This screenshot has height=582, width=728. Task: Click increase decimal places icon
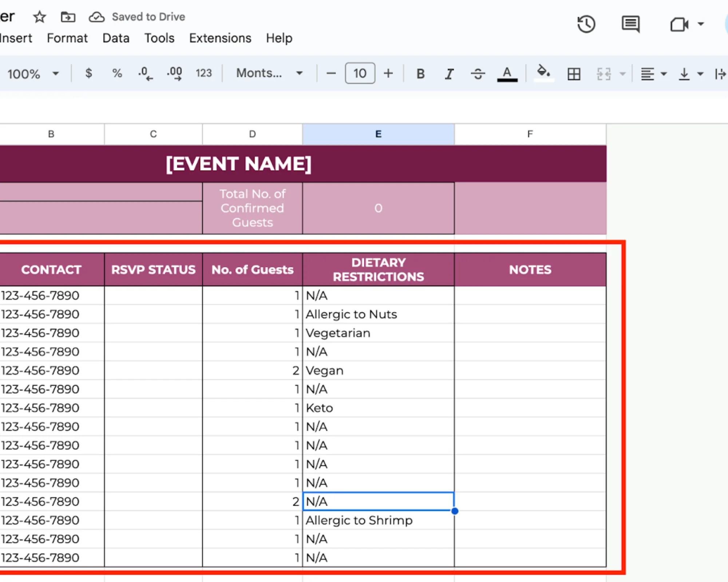click(175, 73)
